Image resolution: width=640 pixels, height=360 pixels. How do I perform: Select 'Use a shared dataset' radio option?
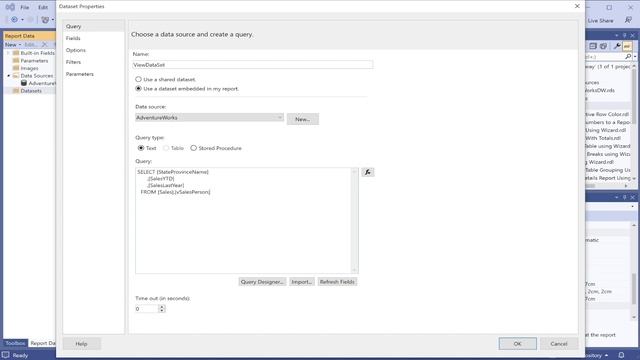coord(138,79)
